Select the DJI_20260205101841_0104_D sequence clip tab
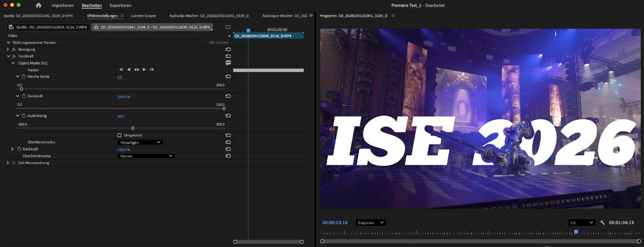Screen dimensions: 644x247 [x=152, y=26]
